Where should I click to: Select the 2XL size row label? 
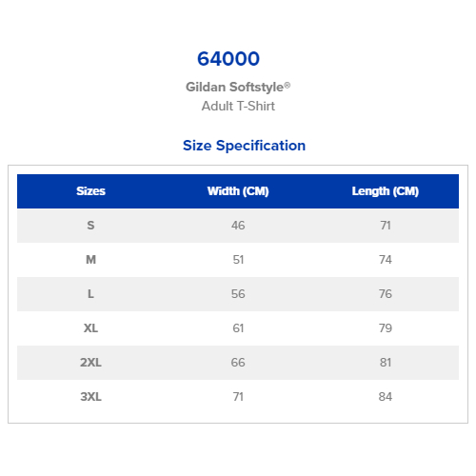90,363
